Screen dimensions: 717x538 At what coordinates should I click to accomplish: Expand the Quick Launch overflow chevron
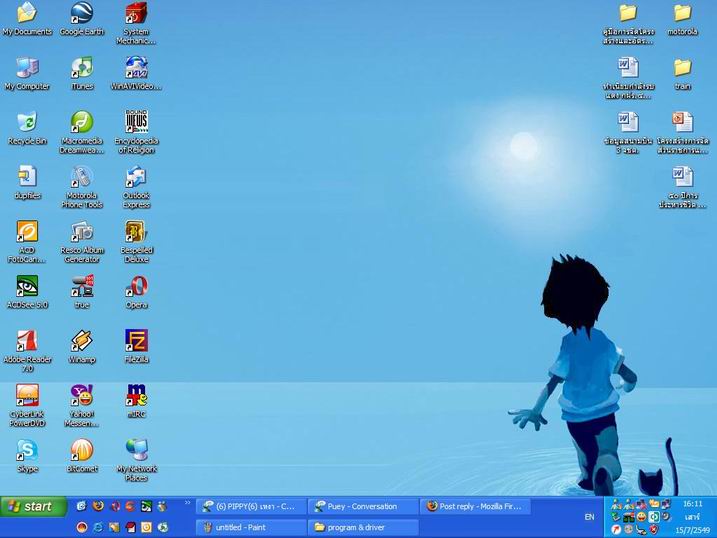click(187, 503)
